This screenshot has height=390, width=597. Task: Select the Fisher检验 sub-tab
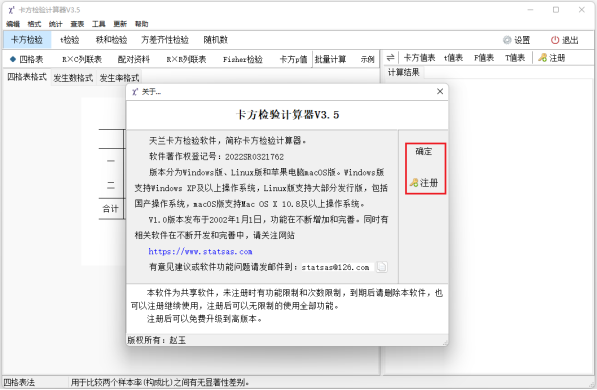(243, 59)
